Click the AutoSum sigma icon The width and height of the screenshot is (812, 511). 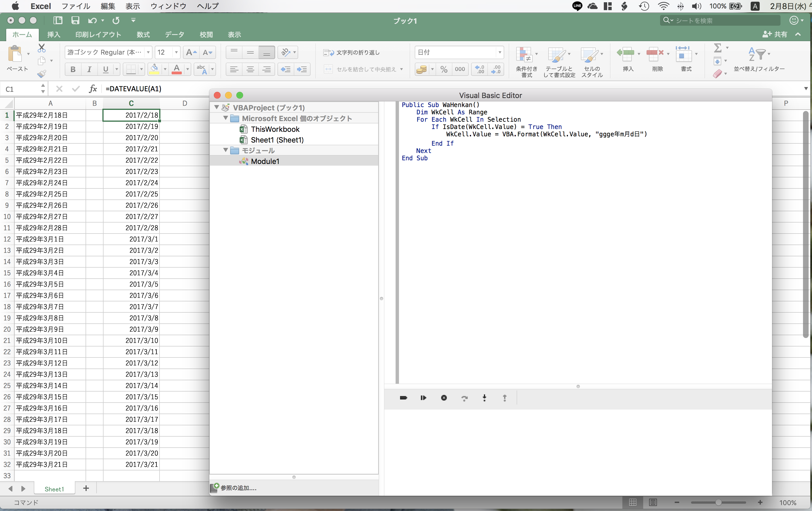[x=717, y=48]
